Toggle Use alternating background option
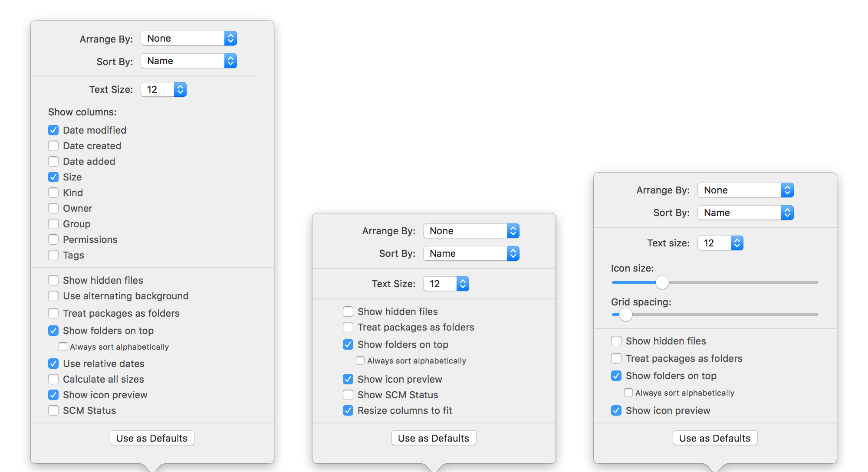 coord(53,296)
